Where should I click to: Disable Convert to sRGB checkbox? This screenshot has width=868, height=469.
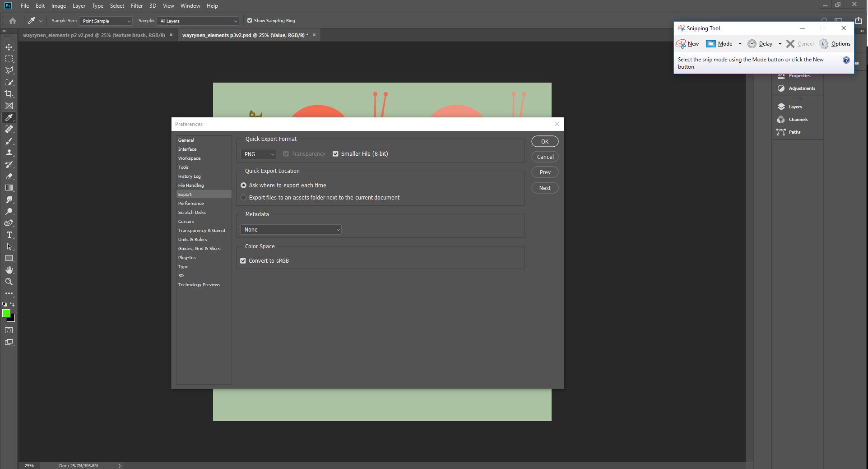pos(243,261)
